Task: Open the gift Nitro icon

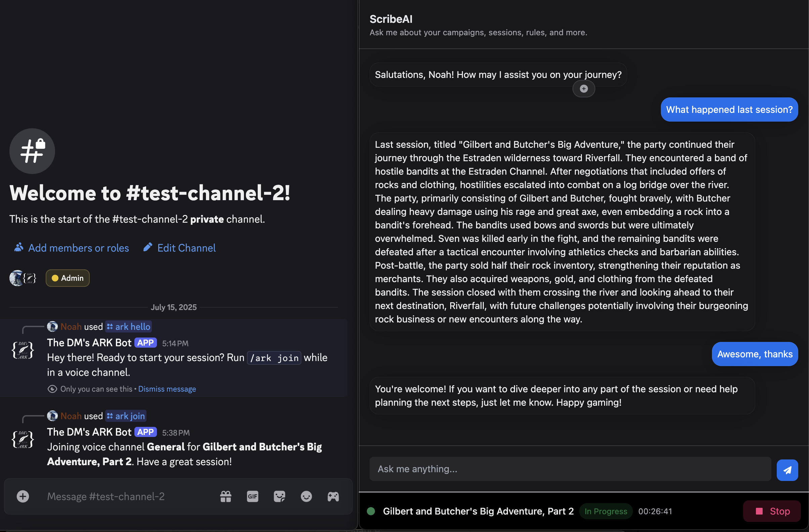Action: 226,496
